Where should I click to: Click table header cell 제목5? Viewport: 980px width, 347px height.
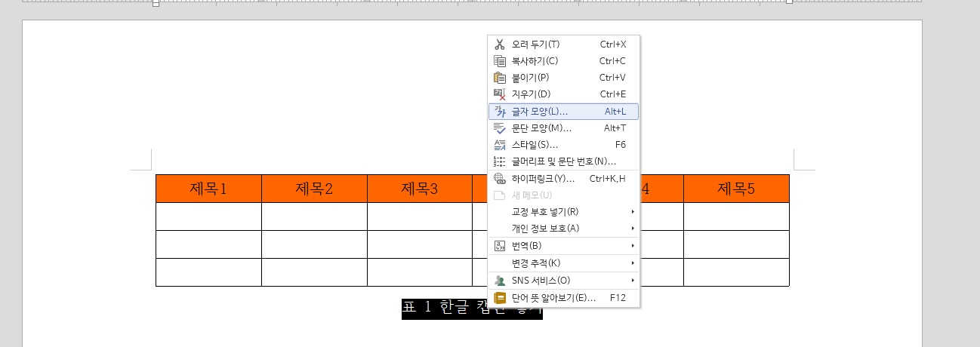(x=736, y=189)
